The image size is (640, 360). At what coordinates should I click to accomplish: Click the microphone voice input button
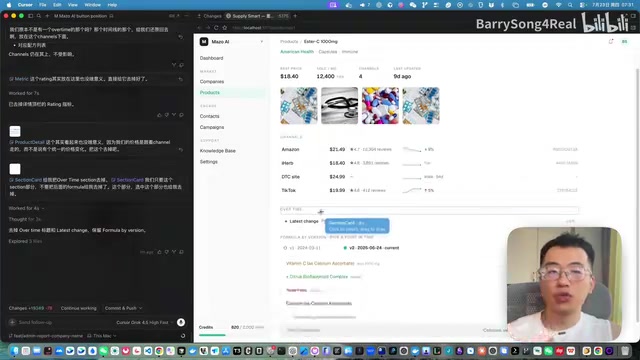[181, 322]
